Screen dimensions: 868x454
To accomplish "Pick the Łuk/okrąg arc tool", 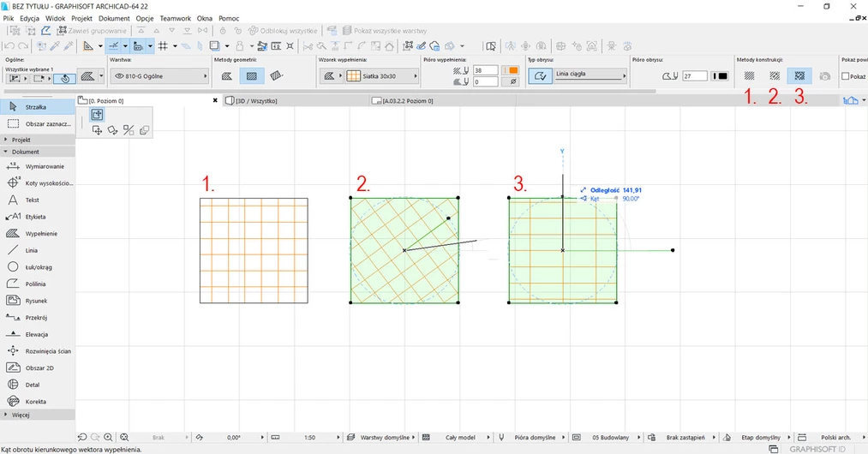I will 38,267.
